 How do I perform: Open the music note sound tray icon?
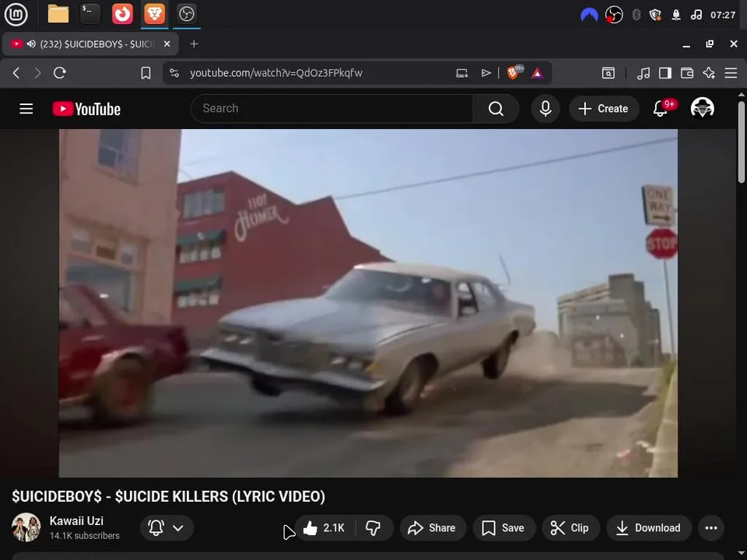point(696,15)
